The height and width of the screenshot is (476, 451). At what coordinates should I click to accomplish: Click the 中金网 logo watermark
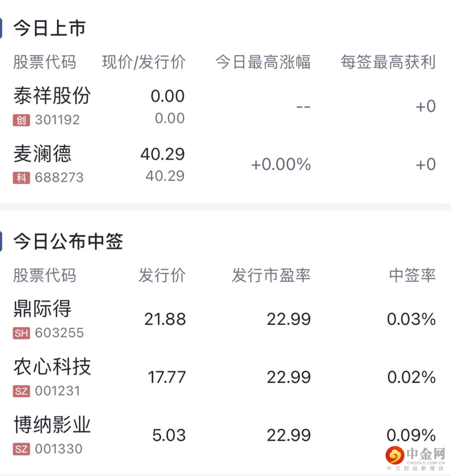tap(415, 457)
